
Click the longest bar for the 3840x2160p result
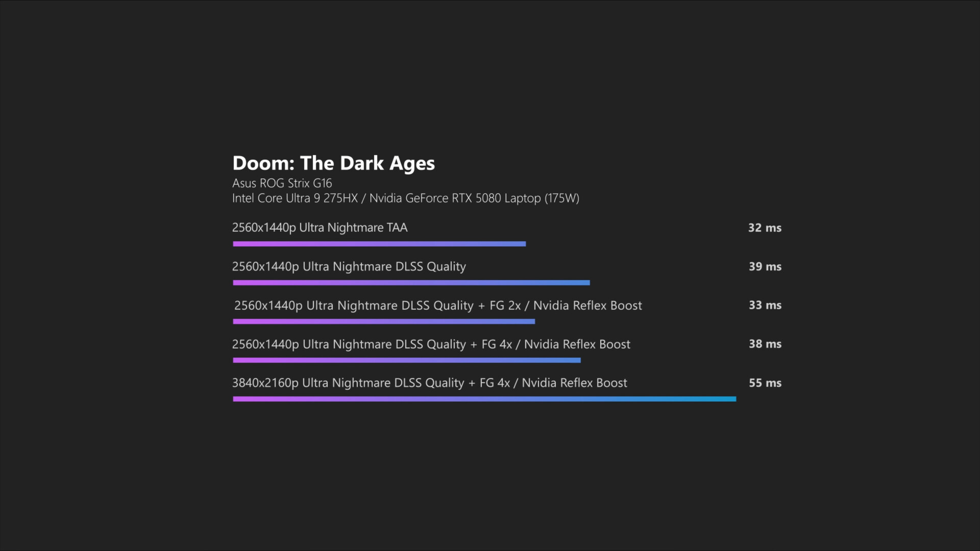tap(484, 399)
